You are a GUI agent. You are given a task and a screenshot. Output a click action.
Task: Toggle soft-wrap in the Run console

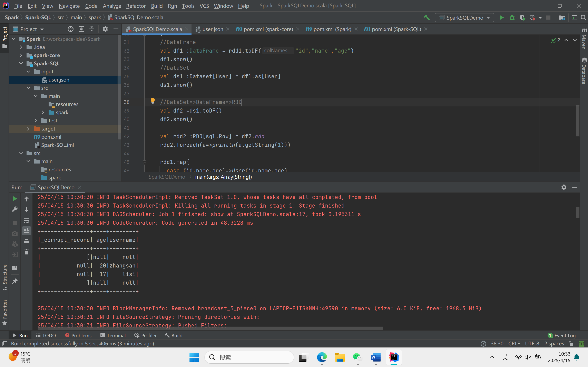click(27, 220)
